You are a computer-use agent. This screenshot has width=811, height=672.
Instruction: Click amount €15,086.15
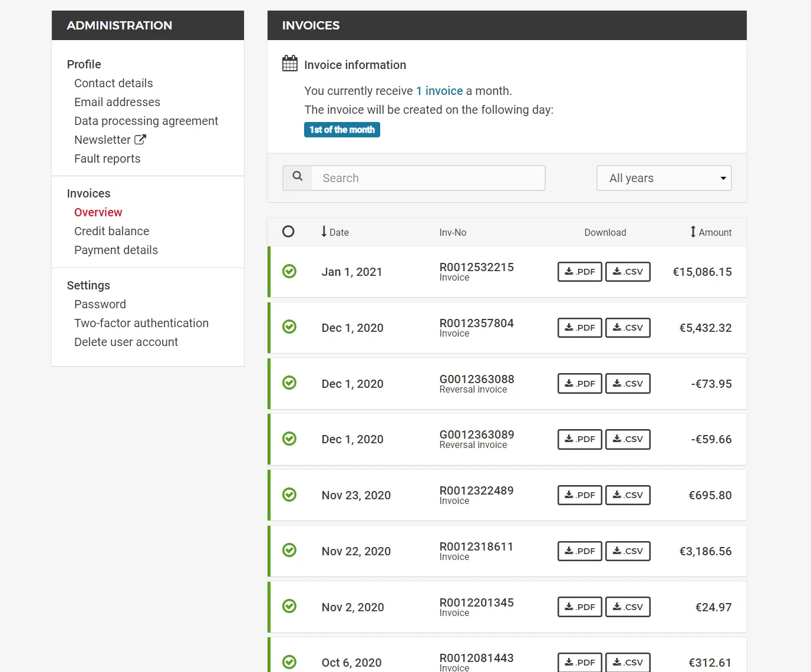coord(703,272)
